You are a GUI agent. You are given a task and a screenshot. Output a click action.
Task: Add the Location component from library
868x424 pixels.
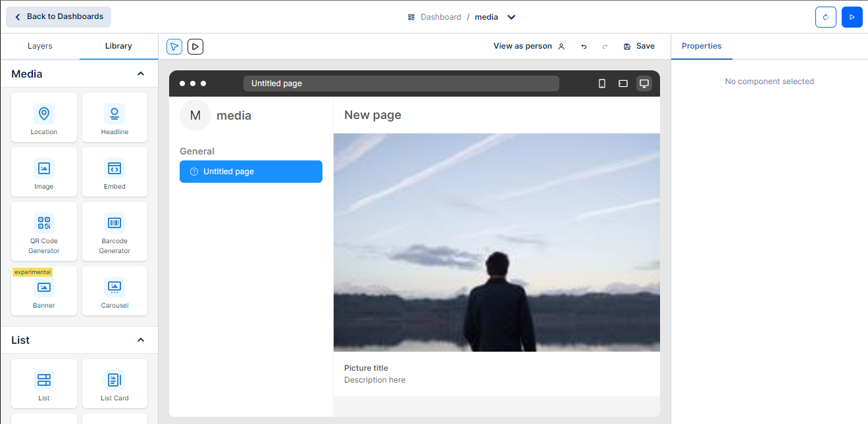44,117
